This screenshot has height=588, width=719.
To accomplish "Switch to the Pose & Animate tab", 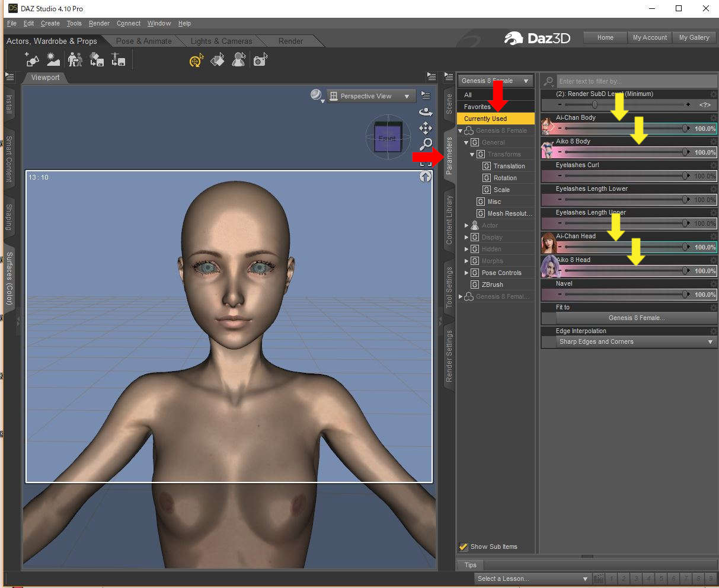I will pyautogui.click(x=144, y=41).
